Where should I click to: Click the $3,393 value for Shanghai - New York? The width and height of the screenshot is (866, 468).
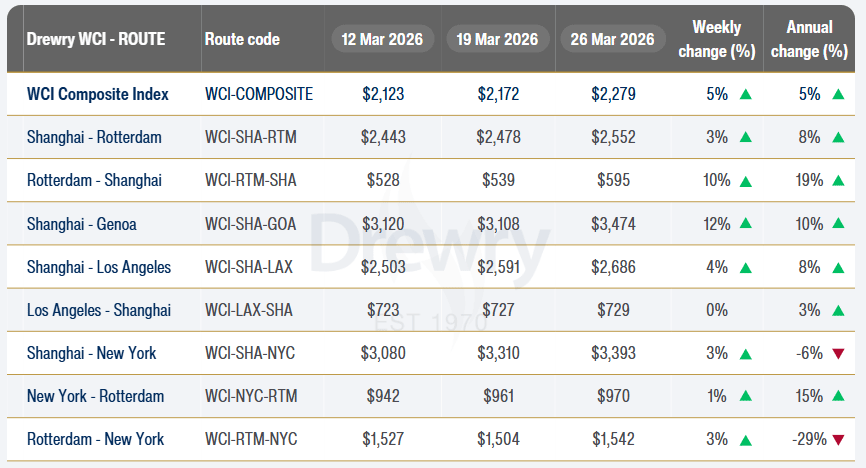click(613, 353)
